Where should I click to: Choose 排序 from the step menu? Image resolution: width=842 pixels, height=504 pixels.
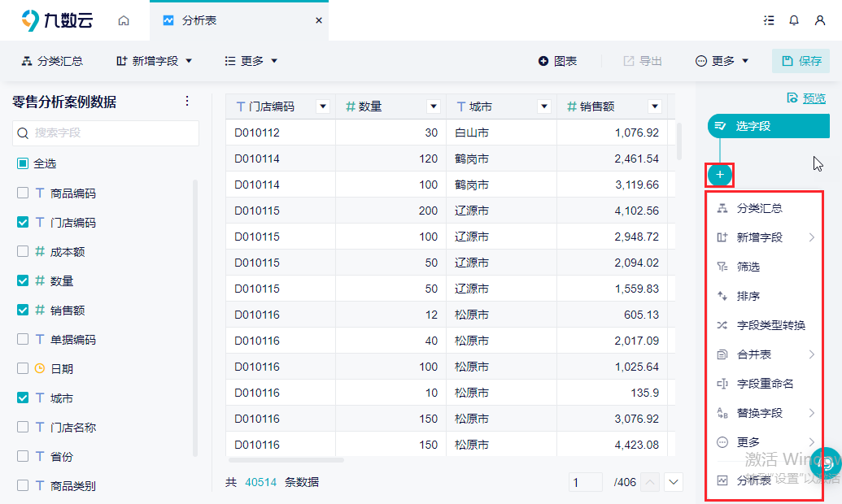click(764, 296)
